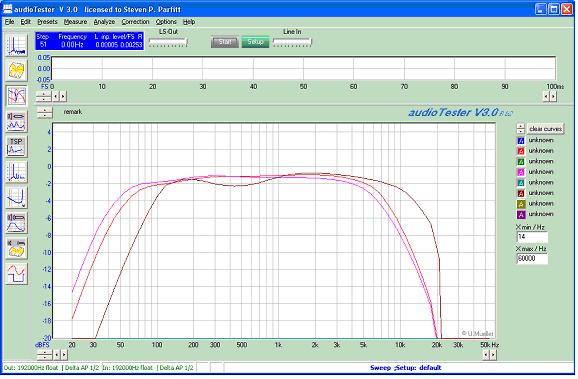
Task: Open the blue impedance curve icon
Action: click(17, 198)
